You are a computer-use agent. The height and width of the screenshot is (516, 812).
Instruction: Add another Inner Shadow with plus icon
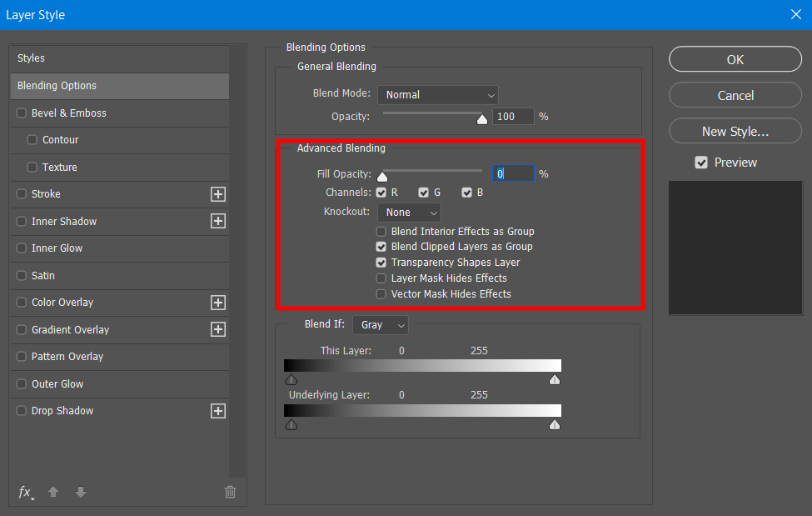tap(218, 221)
